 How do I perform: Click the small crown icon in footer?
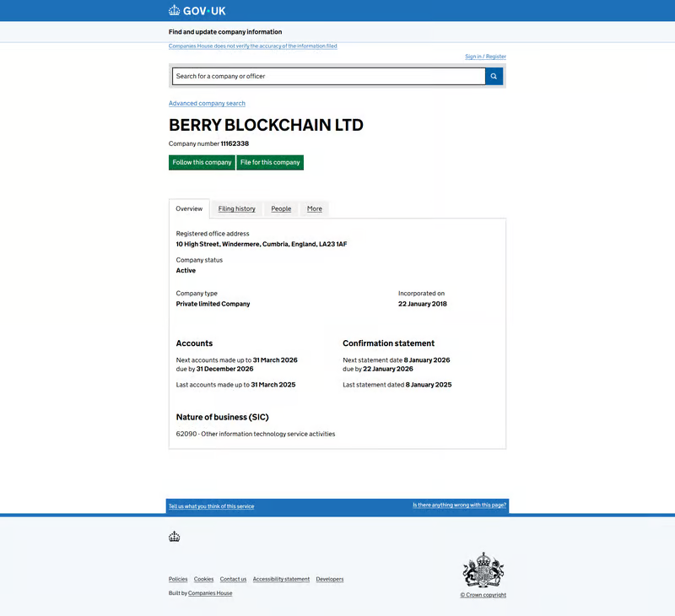tap(175, 537)
